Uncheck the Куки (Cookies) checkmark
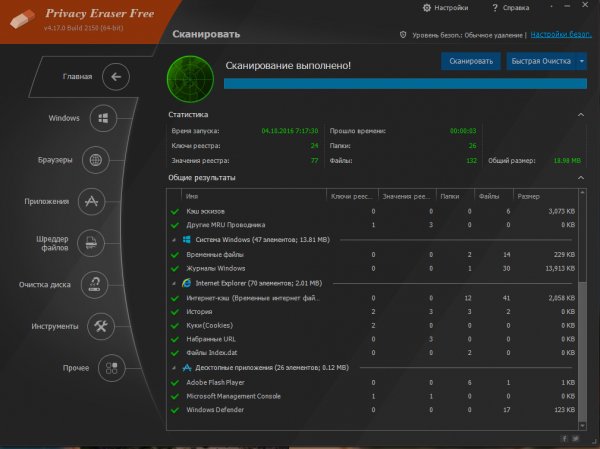 click(175, 326)
